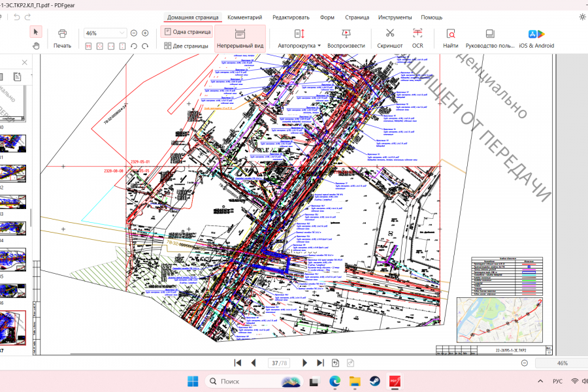Switch to Две страницы layout

[186, 46]
